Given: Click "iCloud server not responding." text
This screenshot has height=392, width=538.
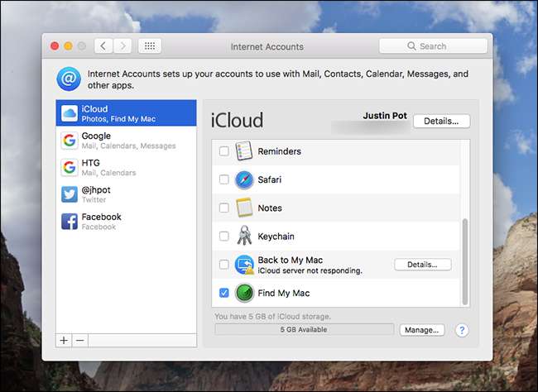Looking at the screenshot, I should tap(310, 270).
